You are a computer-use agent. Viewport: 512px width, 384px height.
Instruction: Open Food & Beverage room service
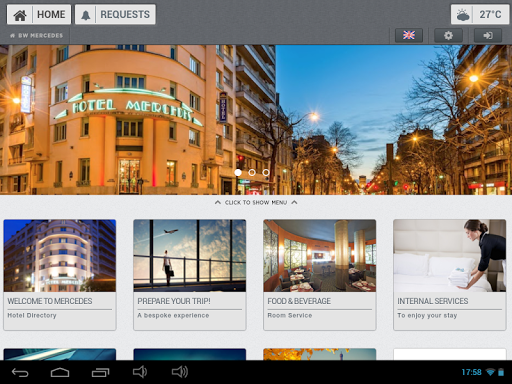320,275
